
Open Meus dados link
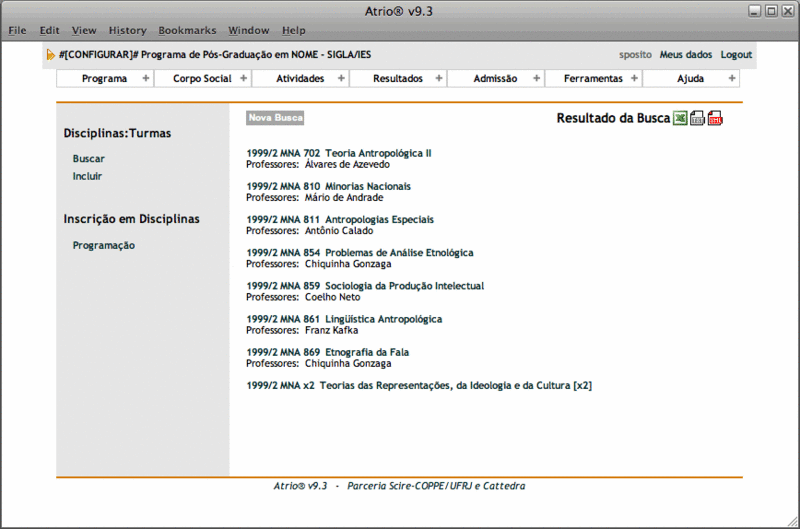(685, 55)
